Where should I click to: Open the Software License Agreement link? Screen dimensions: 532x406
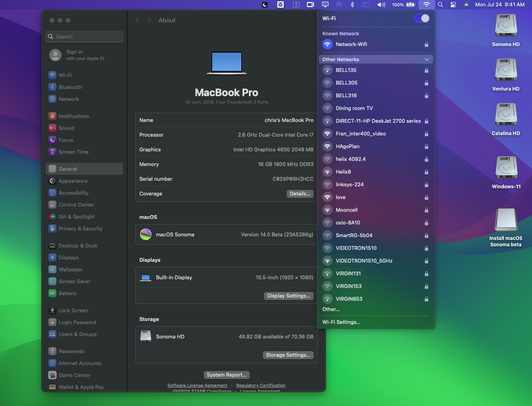[x=197, y=385]
